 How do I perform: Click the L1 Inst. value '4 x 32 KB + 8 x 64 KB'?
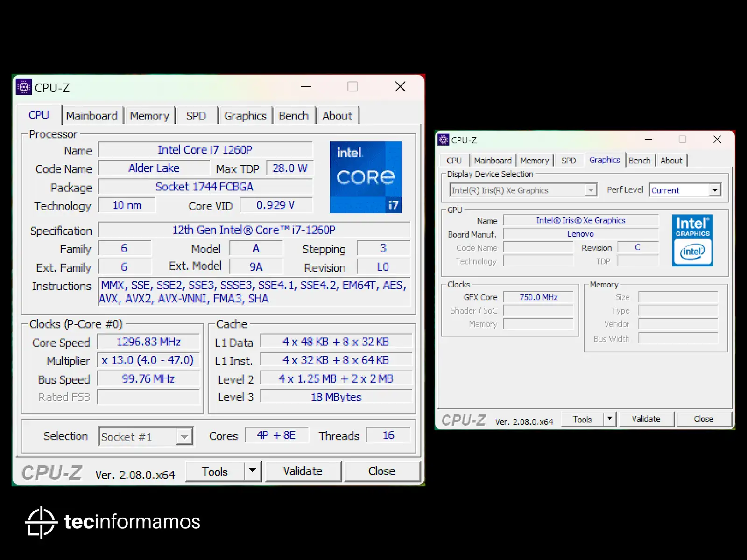pyautogui.click(x=336, y=360)
